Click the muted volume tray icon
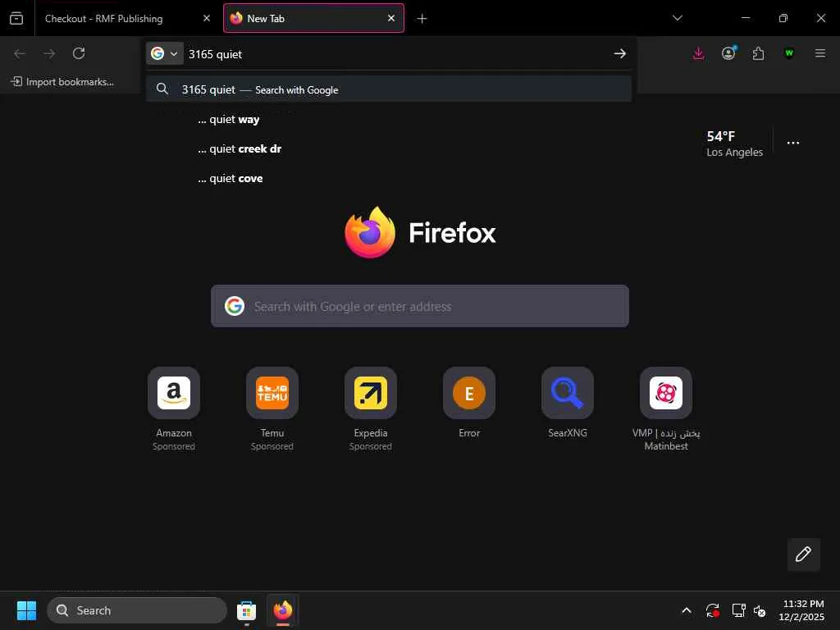Screen dimensions: 840x630 coord(760,610)
